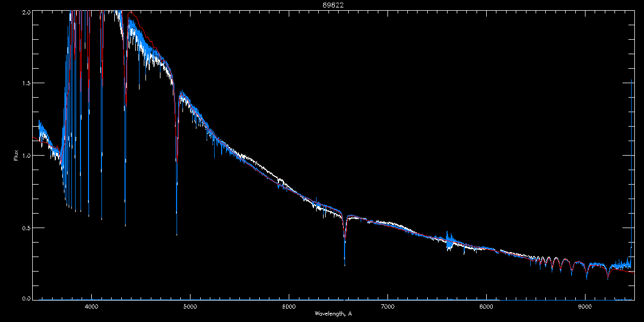
Task: Click the 0.5 flux tick label
Action: click(x=25, y=228)
